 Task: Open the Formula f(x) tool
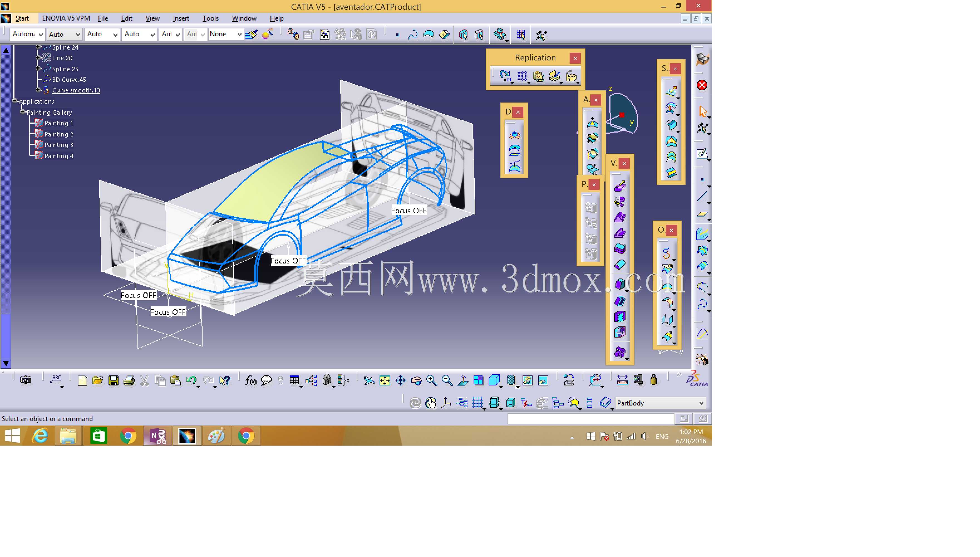tap(251, 380)
